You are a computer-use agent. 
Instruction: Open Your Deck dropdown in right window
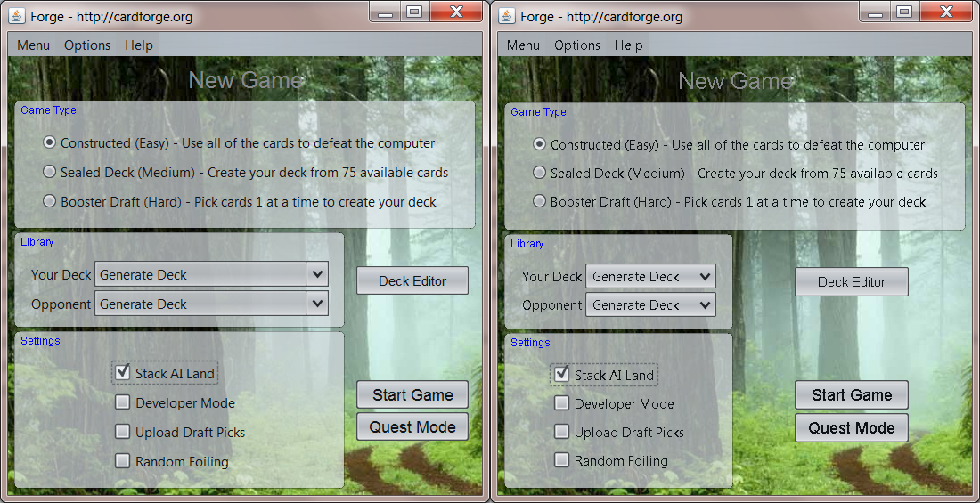(650, 276)
